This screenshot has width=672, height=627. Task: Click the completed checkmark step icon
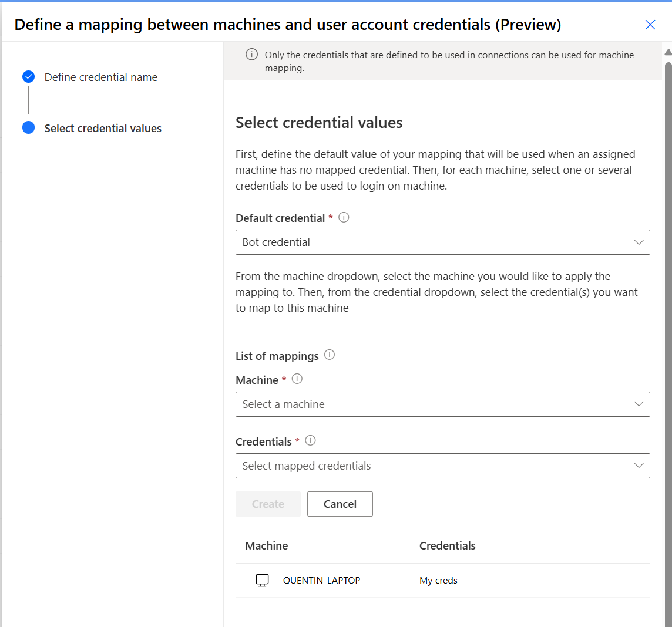[28, 77]
